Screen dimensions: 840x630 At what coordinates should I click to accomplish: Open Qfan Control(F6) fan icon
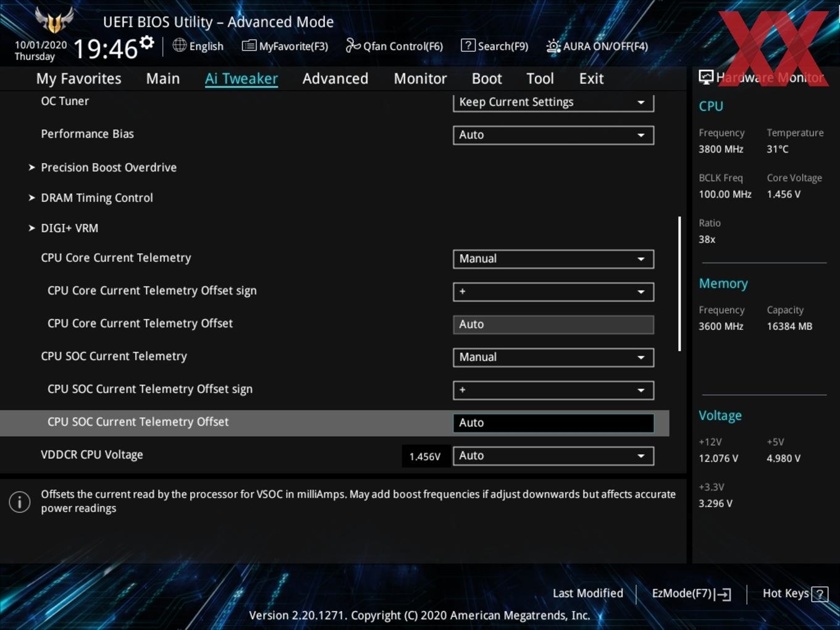pyautogui.click(x=353, y=45)
